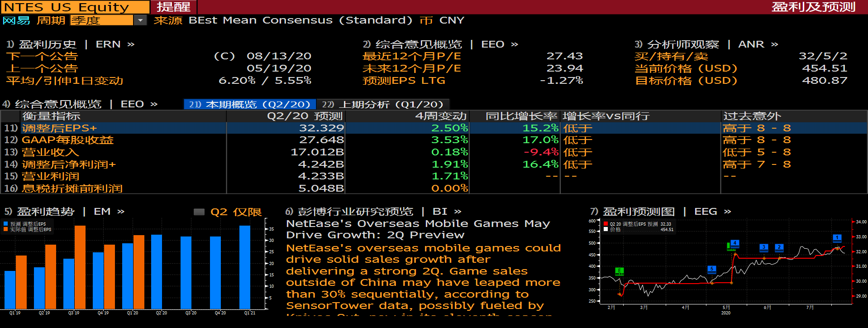Click 最近12个月P/E label

412,56
